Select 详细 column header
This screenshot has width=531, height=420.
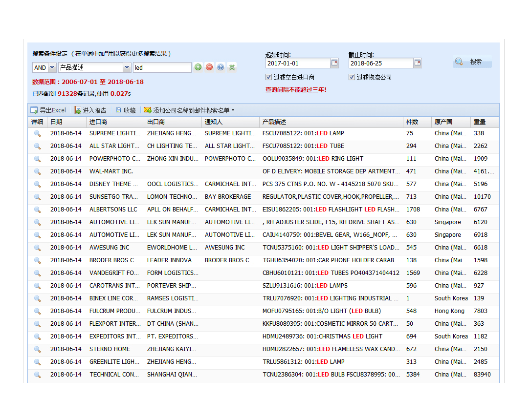pyautogui.click(x=37, y=122)
